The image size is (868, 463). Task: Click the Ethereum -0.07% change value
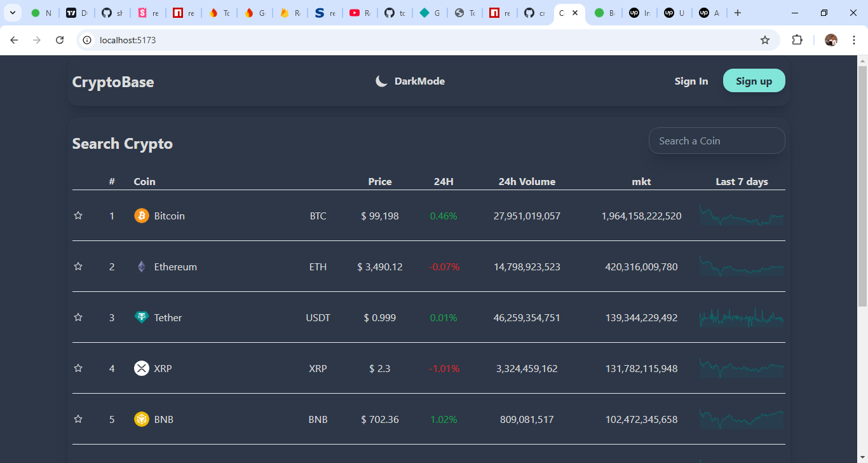444,266
